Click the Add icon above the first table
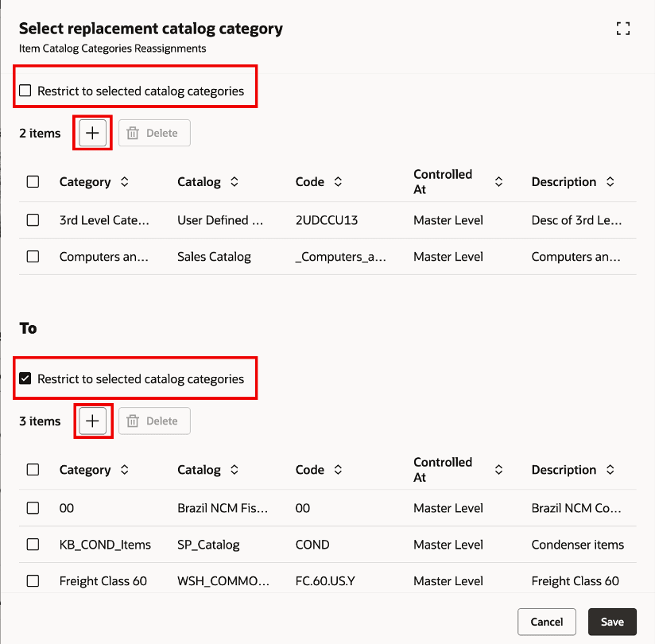Screen dimensions: 655x644 coord(92,133)
